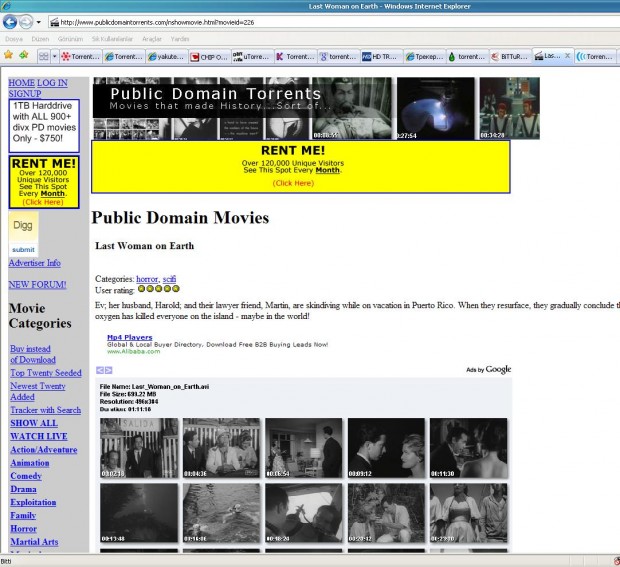Open the Mp4 Players ad link
The height and width of the screenshot is (567, 620).
[x=130, y=337]
